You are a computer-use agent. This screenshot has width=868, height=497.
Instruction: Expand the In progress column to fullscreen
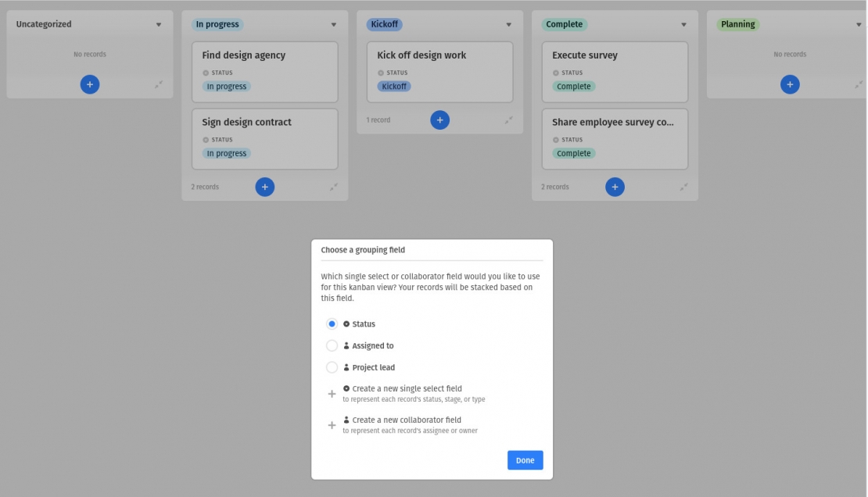coord(334,187)
